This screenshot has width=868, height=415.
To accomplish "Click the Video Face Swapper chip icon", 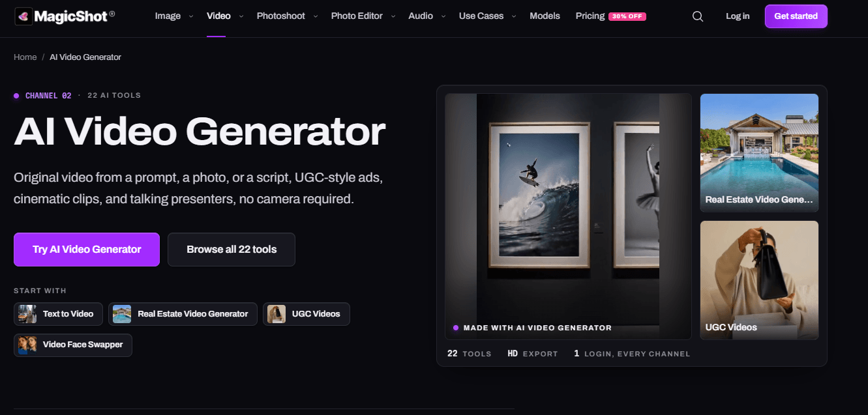I will point(27,345).
